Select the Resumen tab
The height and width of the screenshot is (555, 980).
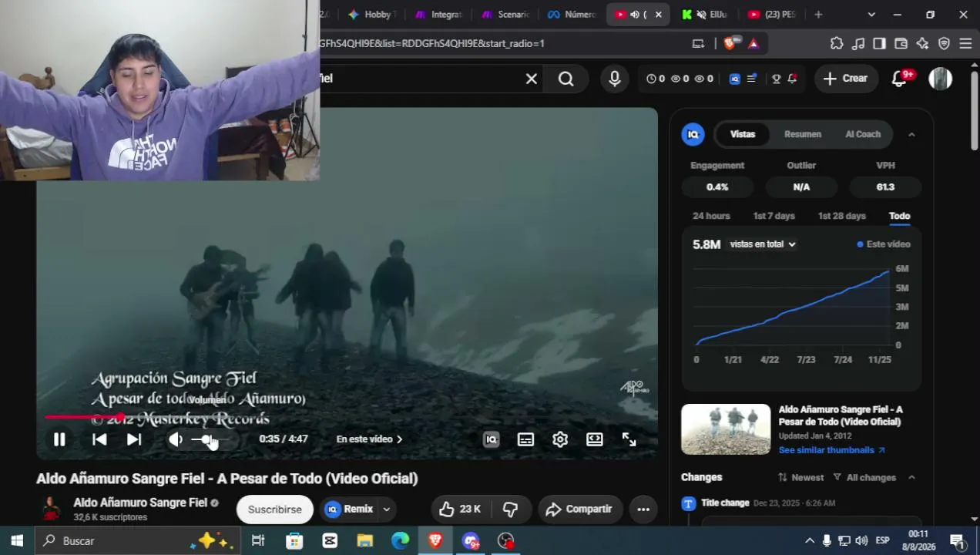click(803, 134)
